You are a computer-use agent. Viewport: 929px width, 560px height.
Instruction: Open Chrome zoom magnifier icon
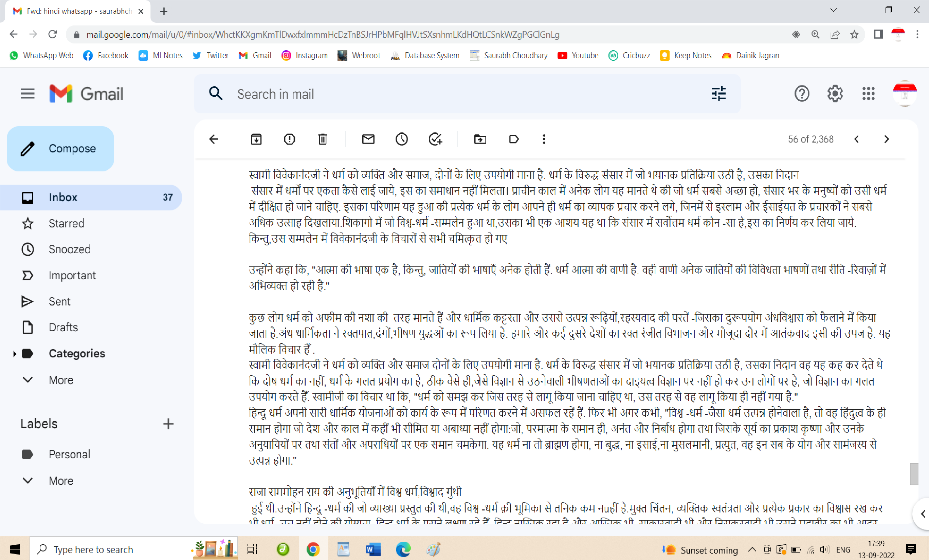click(816, 35)
